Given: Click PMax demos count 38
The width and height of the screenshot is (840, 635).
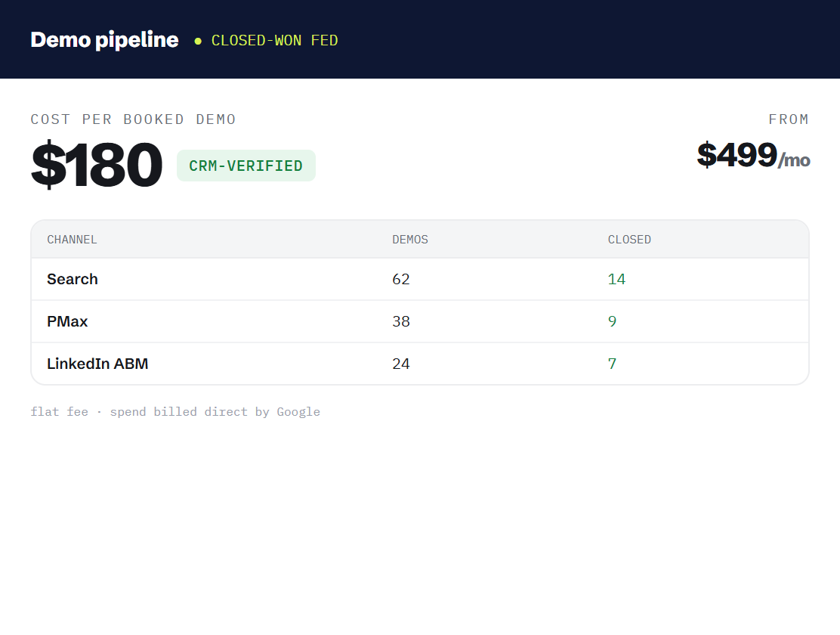Looking at the screenshot, I should pos(400,321).
